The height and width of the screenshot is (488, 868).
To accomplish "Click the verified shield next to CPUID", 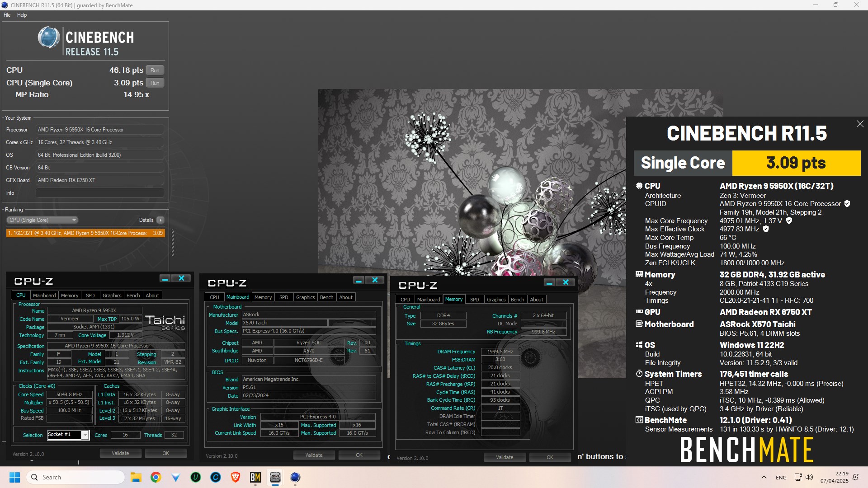I will pyautogui.click(x=847, y=204).
